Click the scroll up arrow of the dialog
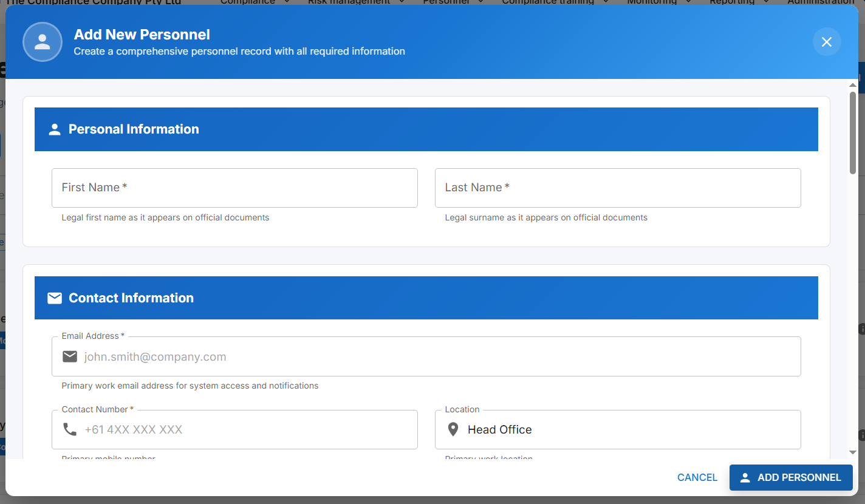 853,84
